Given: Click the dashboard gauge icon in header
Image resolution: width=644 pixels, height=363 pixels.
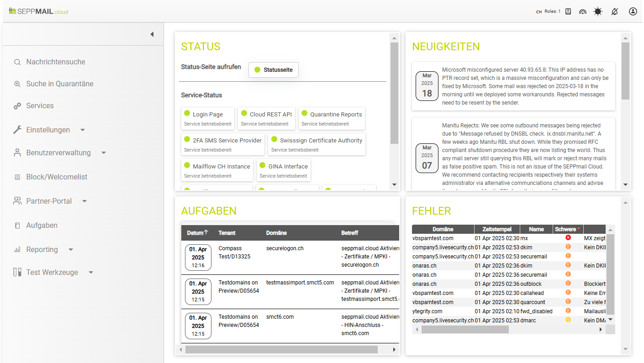Looking at the screenshot, I should pyautogui.click(x=582, y=11).
